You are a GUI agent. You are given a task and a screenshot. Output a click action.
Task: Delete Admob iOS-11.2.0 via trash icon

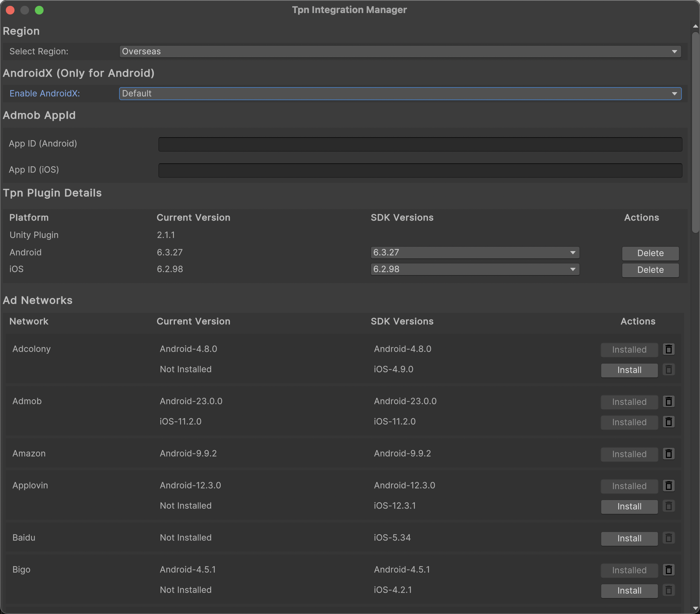coord(668,422)
